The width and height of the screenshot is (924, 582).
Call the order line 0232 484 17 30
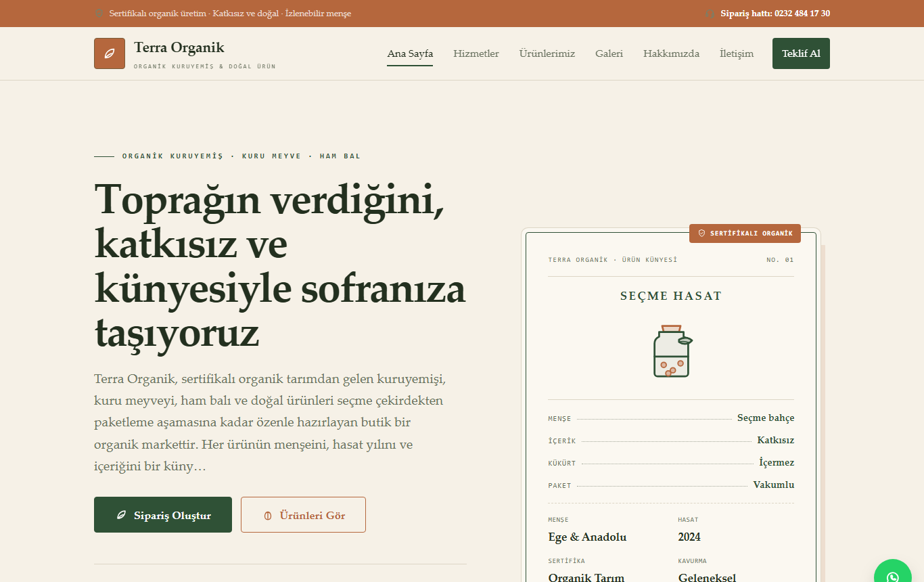[775, 14]
